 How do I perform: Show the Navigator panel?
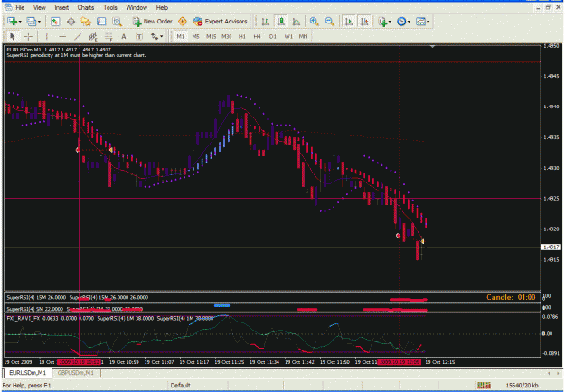(86, 22)
